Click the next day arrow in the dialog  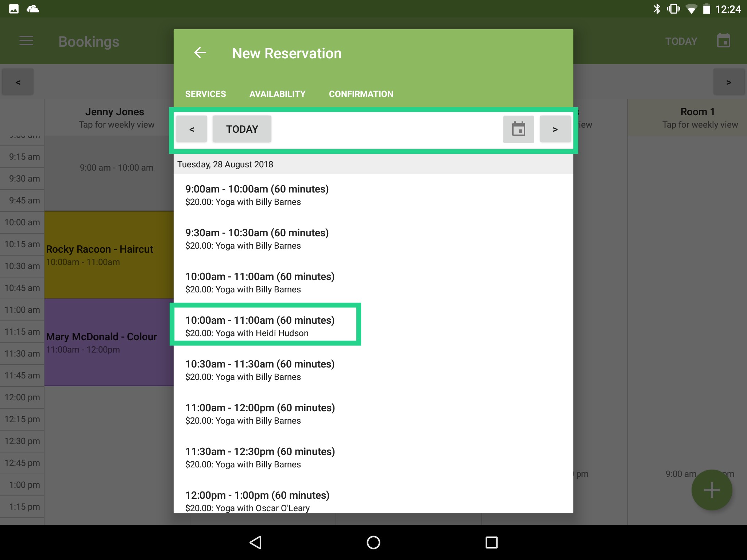click(555, 129)
